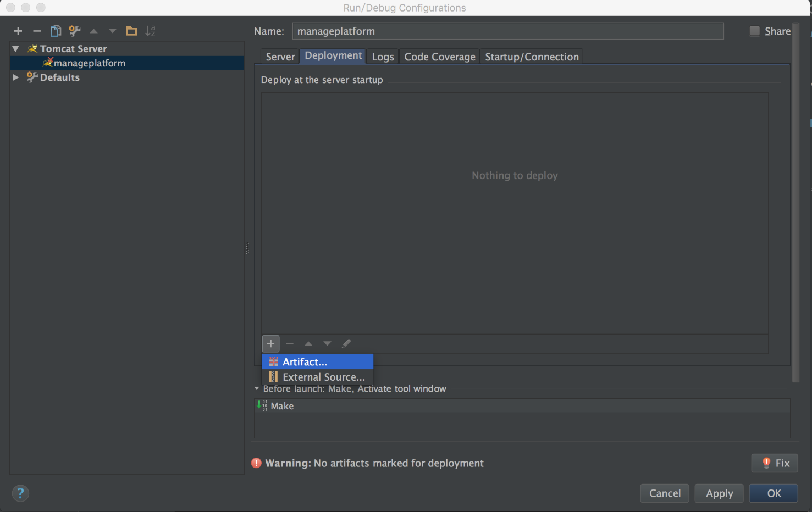Edit deployment item with pencil icon
The width and height of the screenshot is (812, 512).
click(346, 343)
